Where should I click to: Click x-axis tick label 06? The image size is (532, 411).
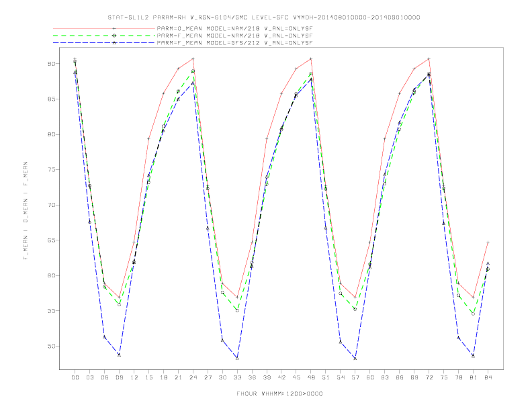point(105,377)
